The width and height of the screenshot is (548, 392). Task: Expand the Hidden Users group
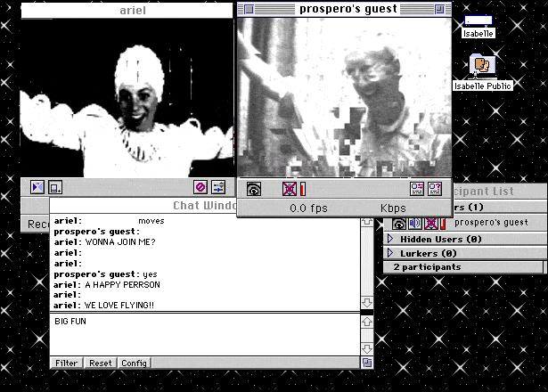click(390, 239)
